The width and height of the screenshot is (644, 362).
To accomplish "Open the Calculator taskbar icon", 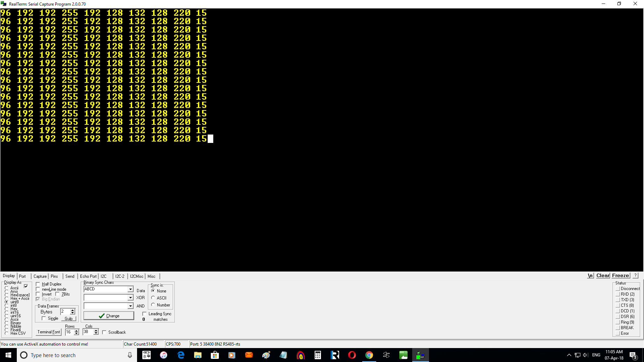I will coord(317,355).
